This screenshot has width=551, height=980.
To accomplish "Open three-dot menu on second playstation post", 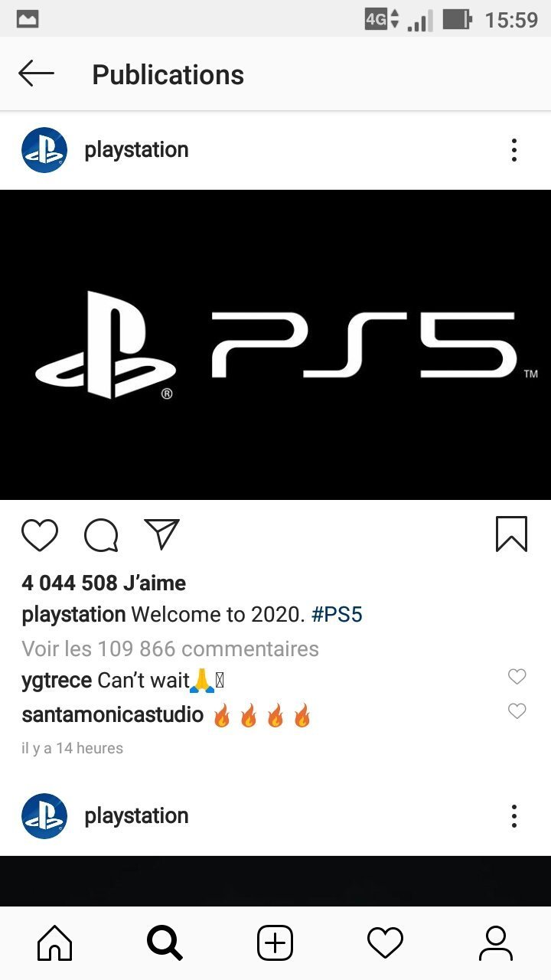I will tap(514, 816).
